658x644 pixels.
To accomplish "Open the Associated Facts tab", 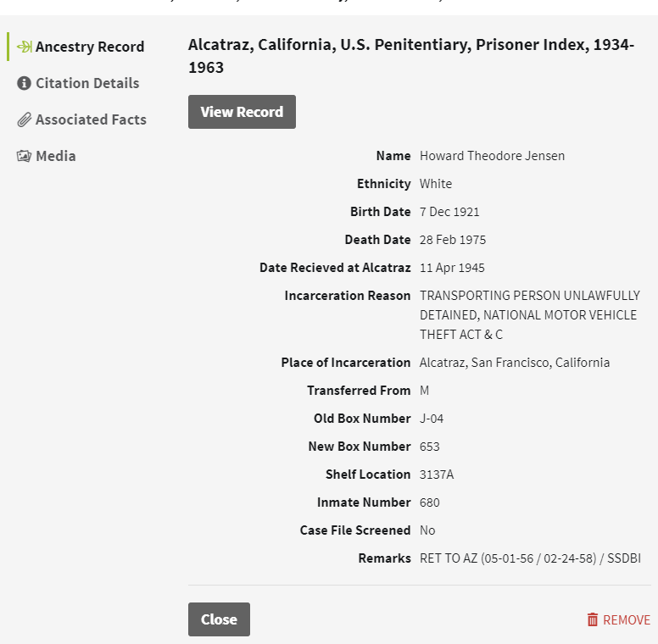I will (x=91, y=119).
